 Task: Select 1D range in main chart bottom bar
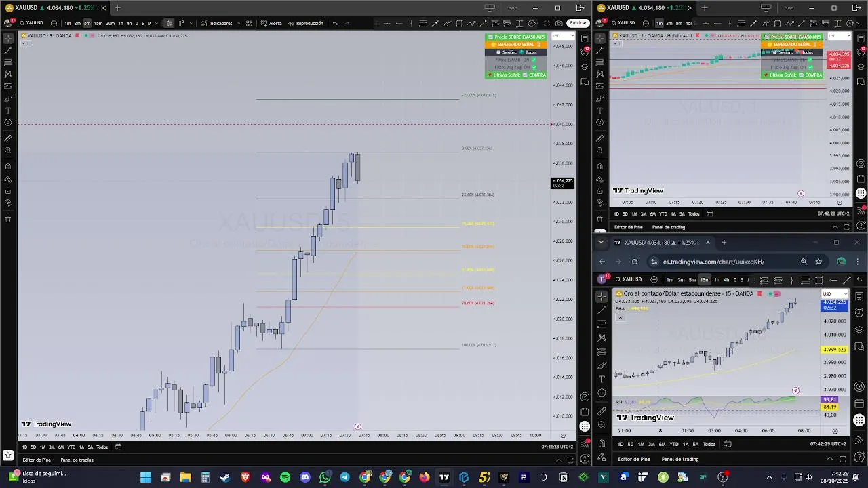click(x=25, y=447)
